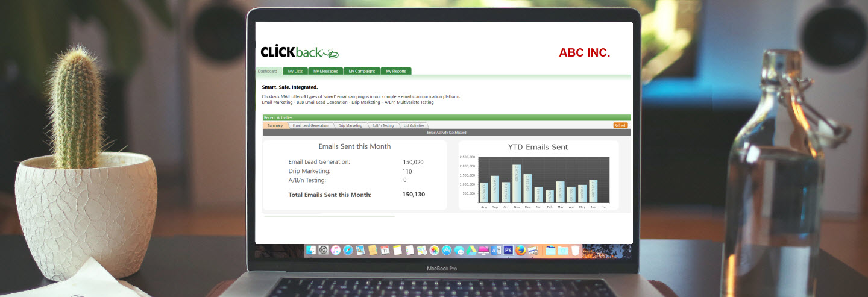
Task: Open Google Drive from the dock
Action: (471, 250)
